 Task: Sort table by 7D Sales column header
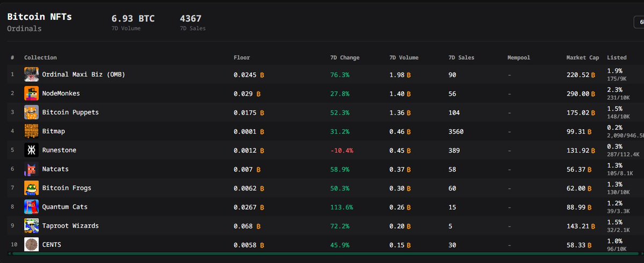click(461, 58)
